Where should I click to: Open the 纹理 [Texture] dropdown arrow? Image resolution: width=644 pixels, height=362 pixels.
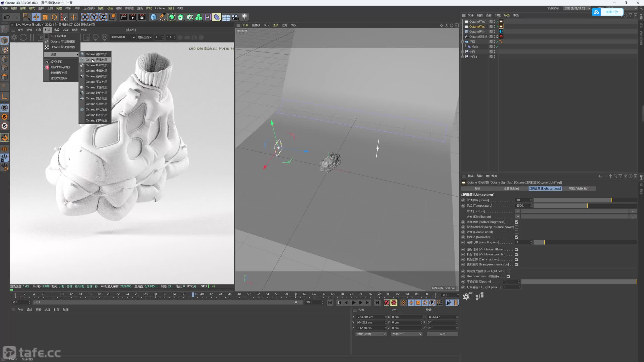517,211
